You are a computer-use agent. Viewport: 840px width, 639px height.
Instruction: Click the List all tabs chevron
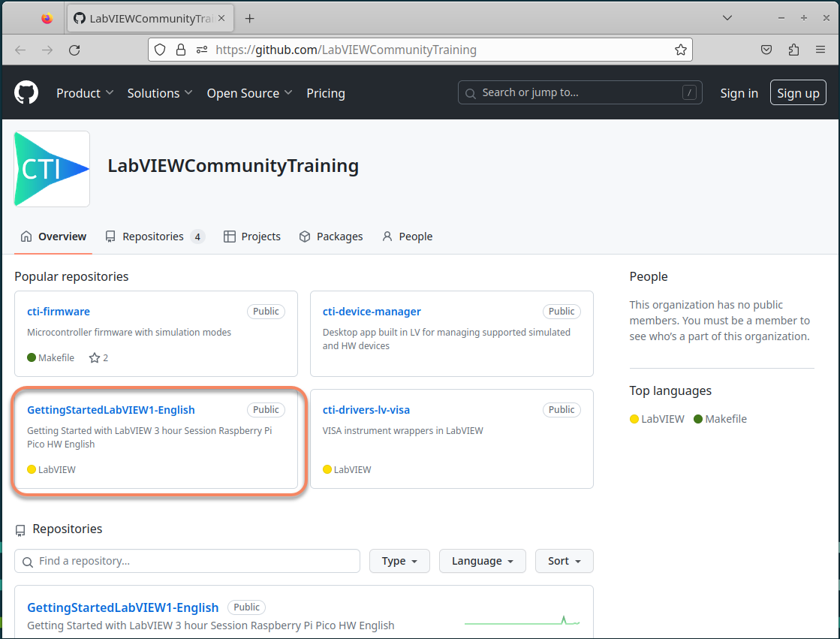coord(727,18)
